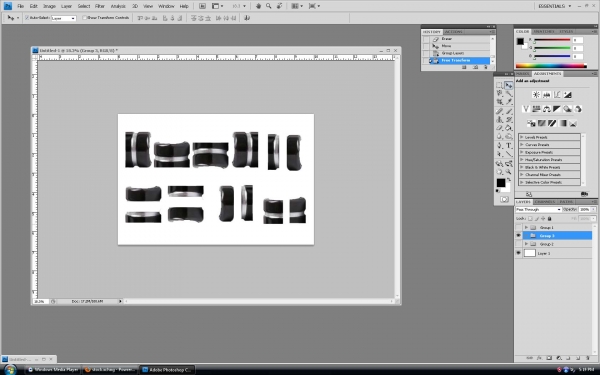This screenshot has width=600, height=375.
Task: Open layer blend mode Pass Through dropdown
Action: (538, 210)
